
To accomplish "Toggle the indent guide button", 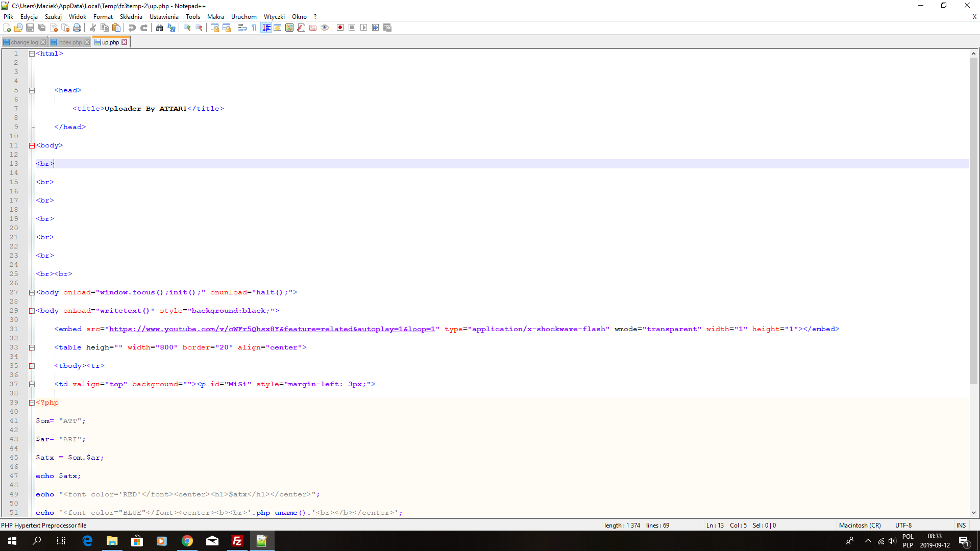I will point(266,28).
